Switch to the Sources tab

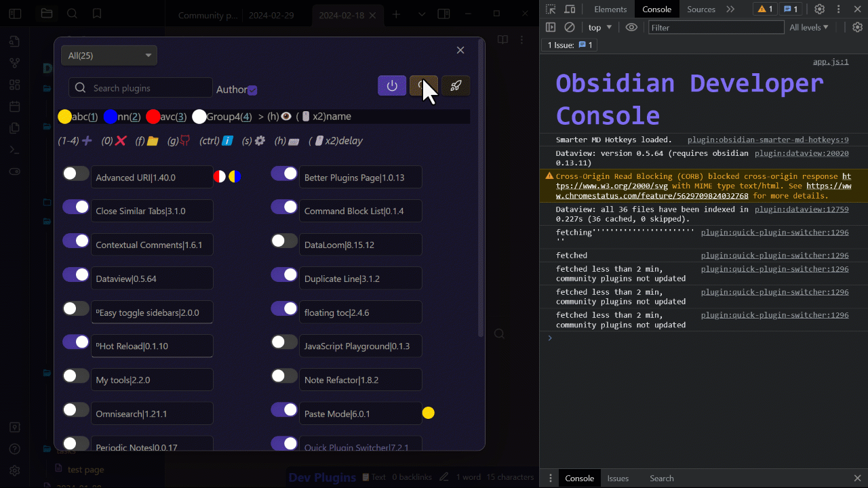[701, 9]
